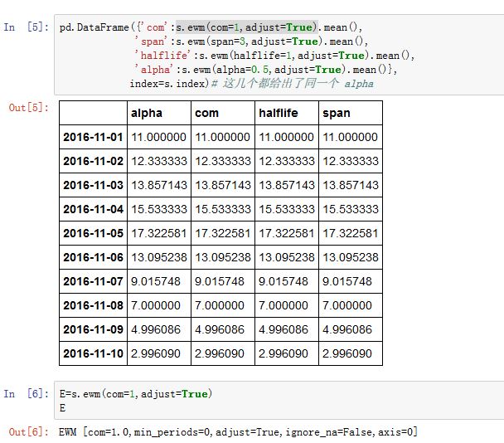
Task: Click the index=s.index line in the code
Action: [171, 84]
